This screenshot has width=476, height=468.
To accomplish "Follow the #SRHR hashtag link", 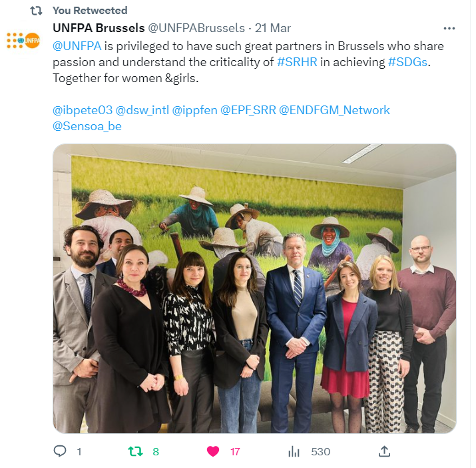I will [x=297, y=62].
